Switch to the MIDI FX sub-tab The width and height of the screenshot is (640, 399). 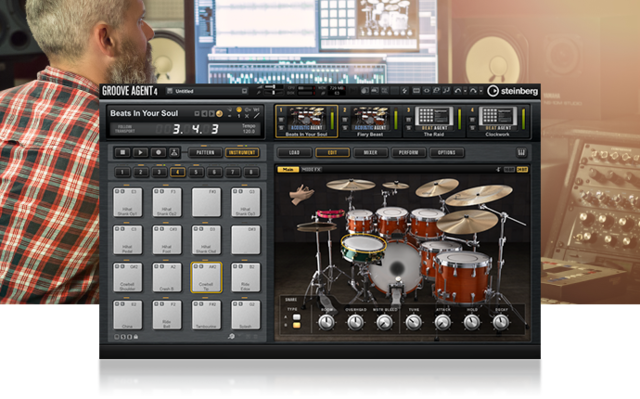click(x=311, y=169)
